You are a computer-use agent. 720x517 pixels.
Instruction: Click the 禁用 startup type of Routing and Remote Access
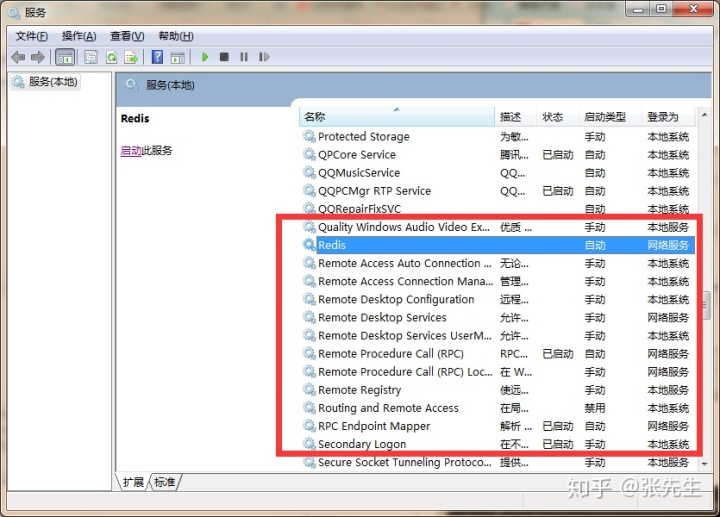pyautogui.click(x=595, y=408)
